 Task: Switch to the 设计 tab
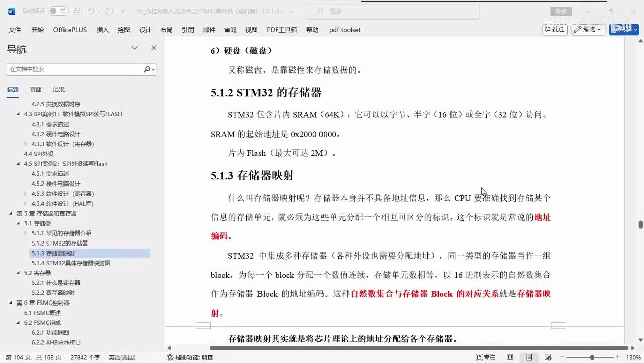[145, 30]
